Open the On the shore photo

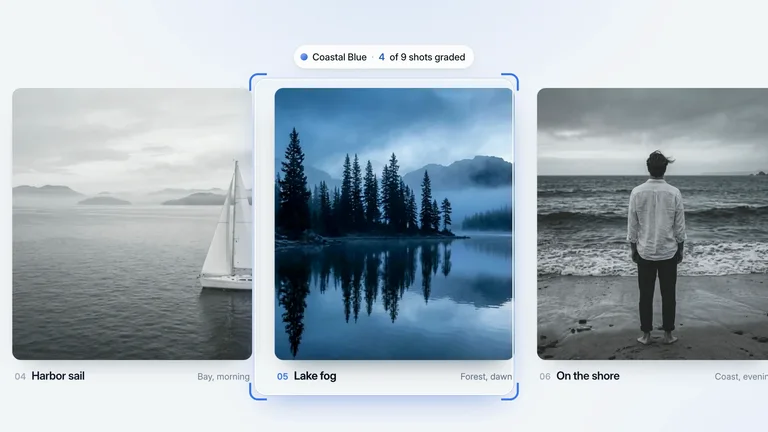[x=652, y=224]
